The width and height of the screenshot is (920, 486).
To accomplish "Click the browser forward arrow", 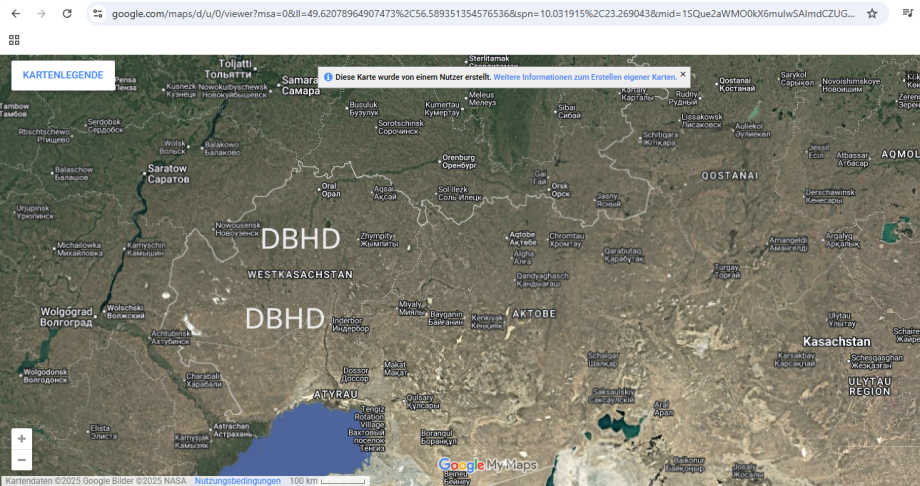I will [x=41, y=14].
